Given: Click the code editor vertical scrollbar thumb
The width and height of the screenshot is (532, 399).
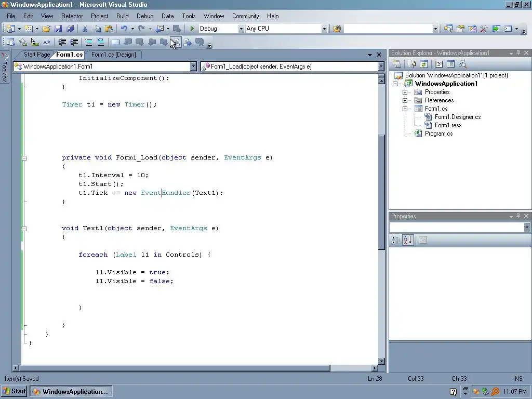Looking at the screenshot, I should (381, 192).
